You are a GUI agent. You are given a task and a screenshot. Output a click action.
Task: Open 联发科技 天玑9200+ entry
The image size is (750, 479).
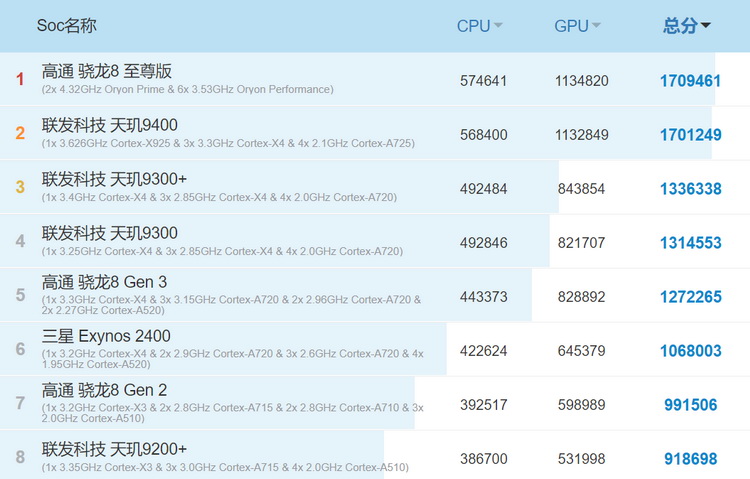[x=114, y=449]
